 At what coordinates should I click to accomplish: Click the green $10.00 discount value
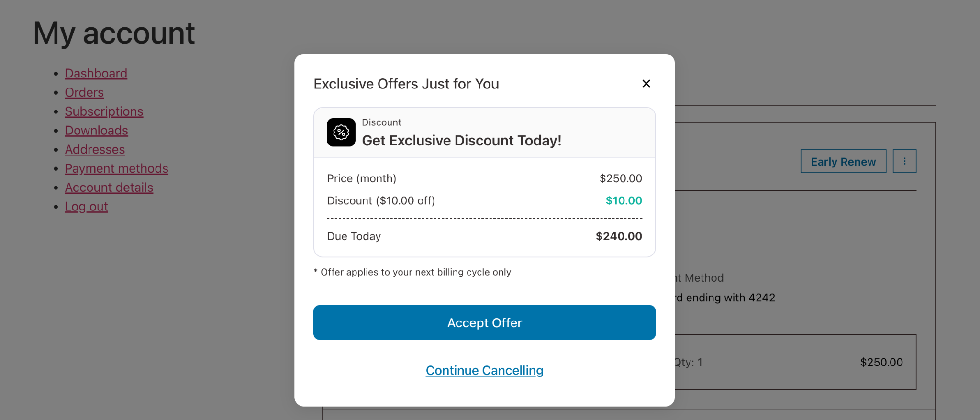coord(624,201)
